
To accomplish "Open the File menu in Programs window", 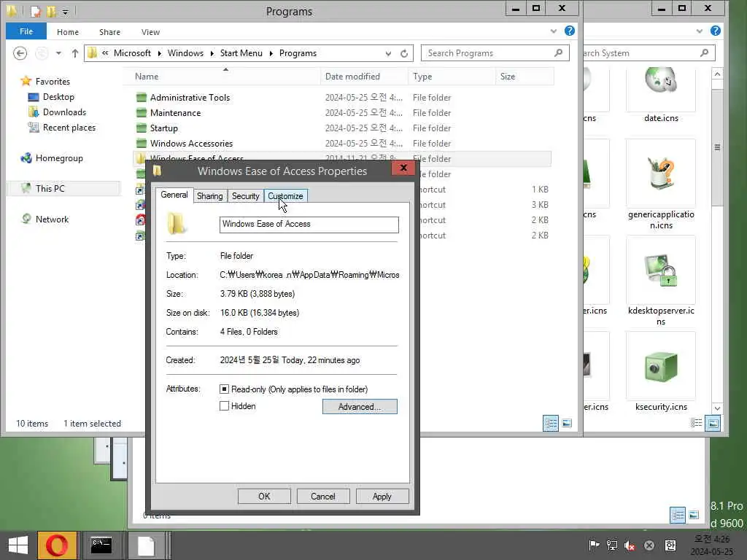I will point(26,31).
